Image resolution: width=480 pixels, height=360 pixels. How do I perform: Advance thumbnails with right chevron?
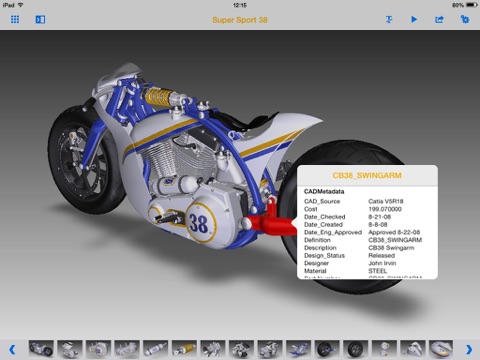coord(469,349)
